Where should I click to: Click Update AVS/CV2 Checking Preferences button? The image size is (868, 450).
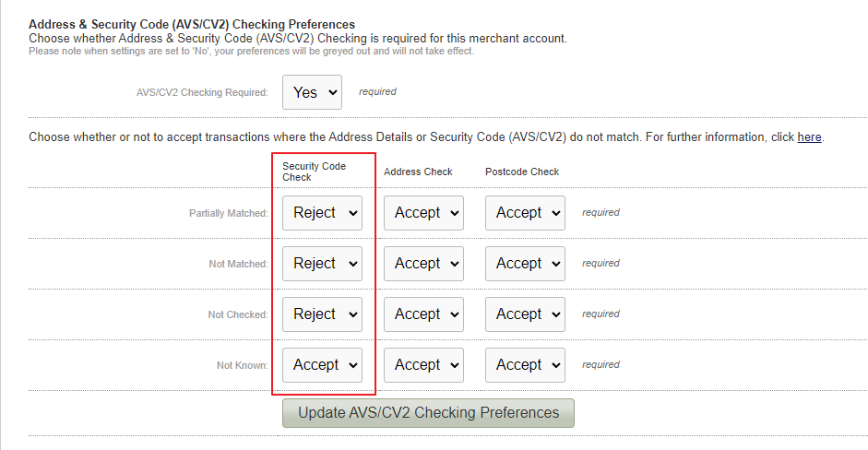click(428, 413)
